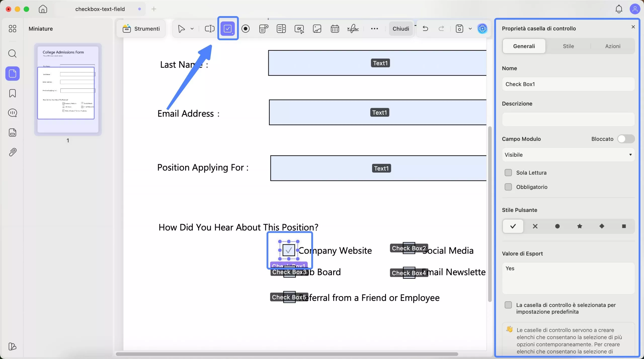Click the Chiudi button

coord(401,29)
